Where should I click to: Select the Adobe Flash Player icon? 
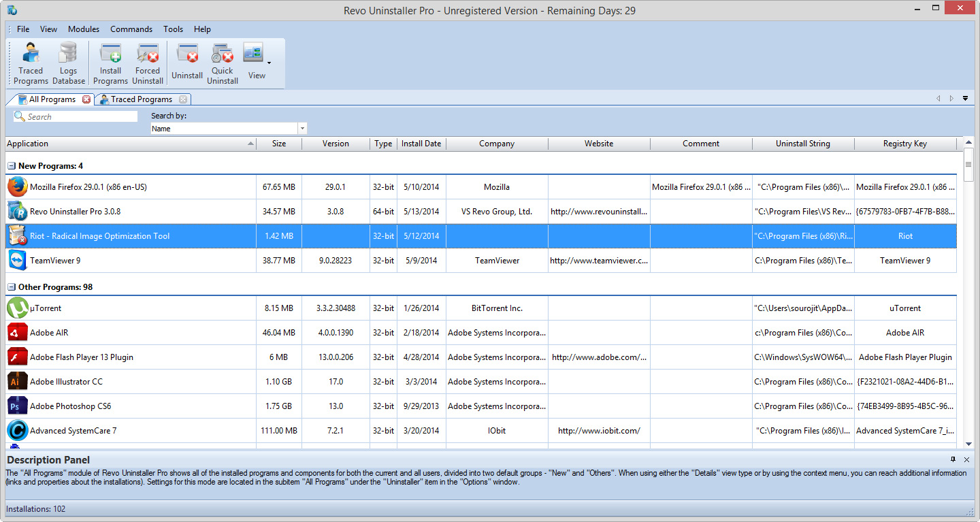coord(18,357)
